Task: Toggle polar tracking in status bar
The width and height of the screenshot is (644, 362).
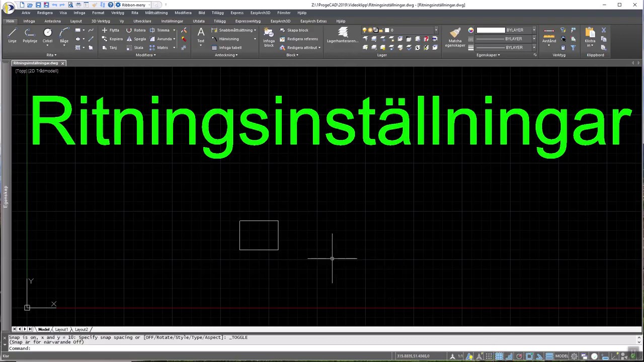Action: point(519,356)
